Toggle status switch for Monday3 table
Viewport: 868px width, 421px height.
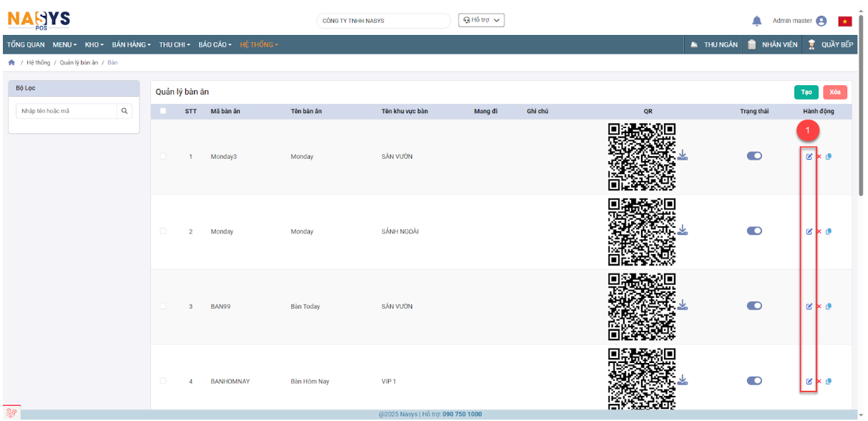coord(754,156)
